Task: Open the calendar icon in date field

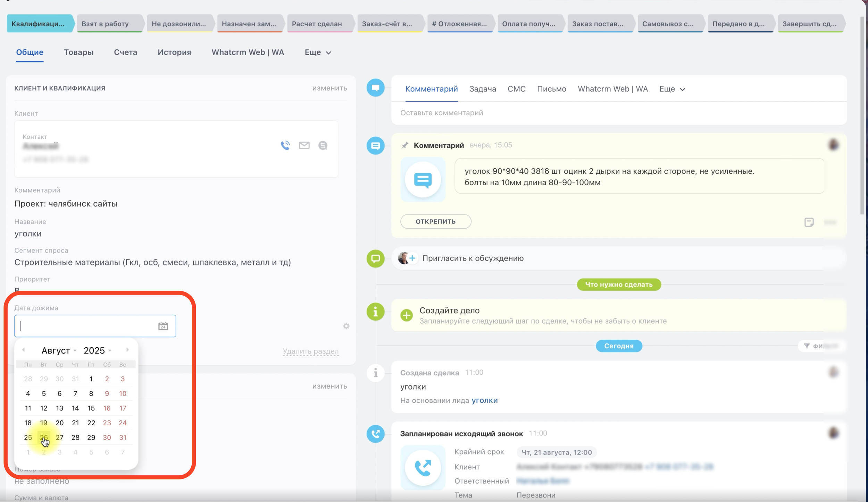Action: (x=163, y=326)
